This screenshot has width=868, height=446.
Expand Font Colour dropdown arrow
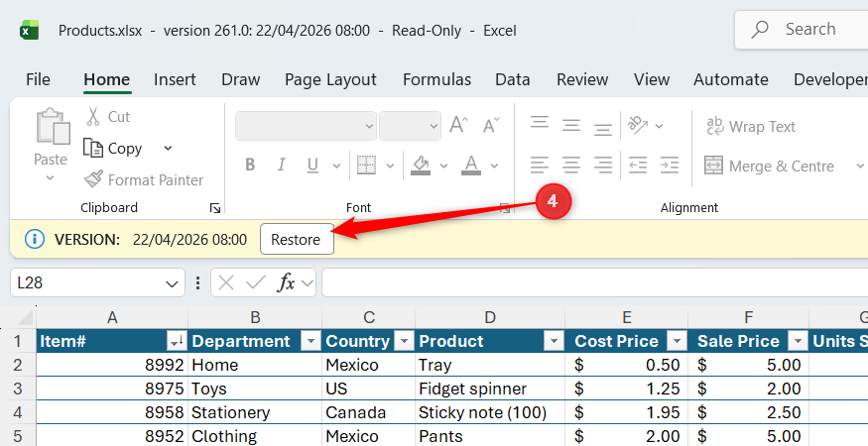pyautogui.click(x=494, y=166)
